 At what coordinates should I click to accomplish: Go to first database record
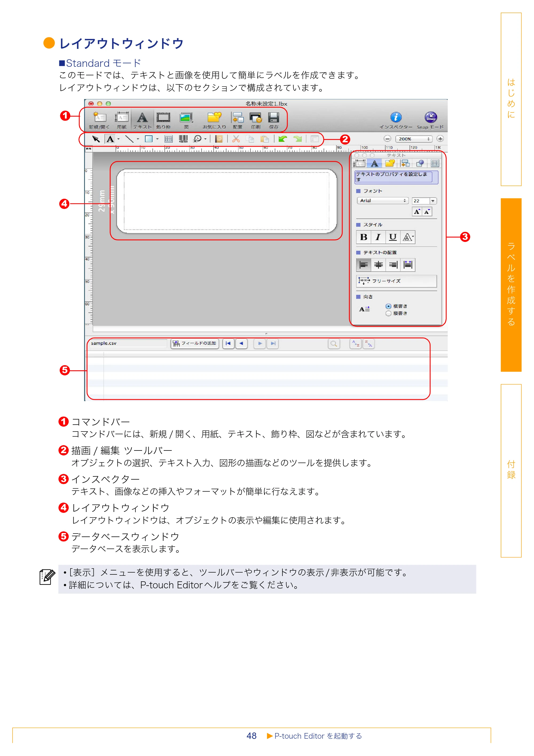(229, 343)
